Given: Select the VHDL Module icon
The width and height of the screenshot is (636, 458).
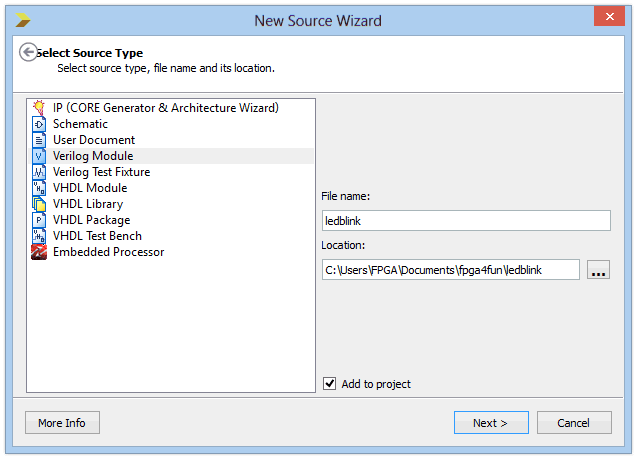Looking at the screenshot, I should coord(39,188).
